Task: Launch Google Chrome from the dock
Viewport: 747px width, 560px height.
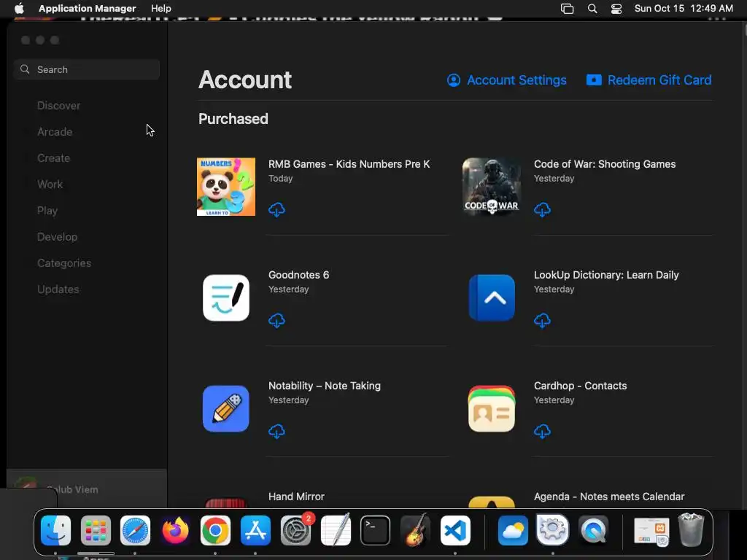Action: 215,530
